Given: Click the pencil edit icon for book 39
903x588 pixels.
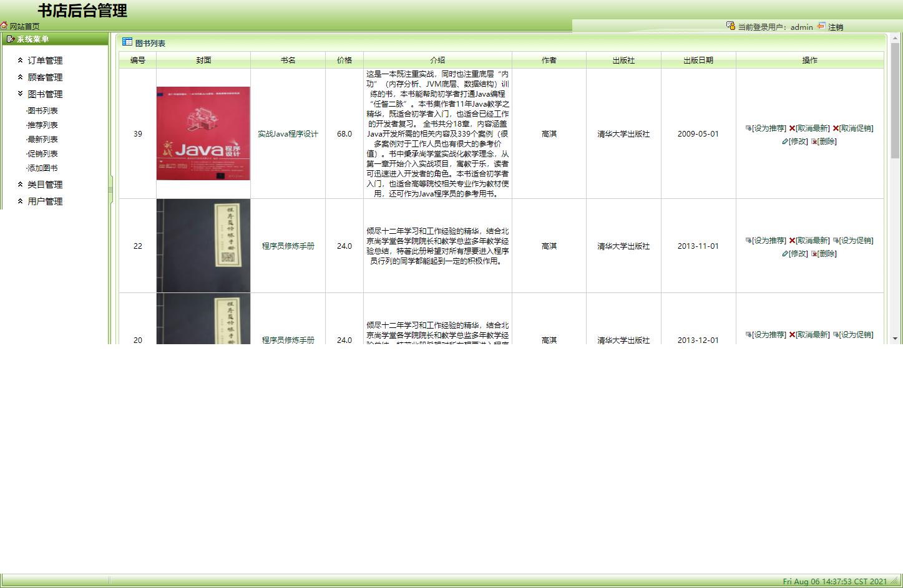Looking at the screenshot, I should [x=785, y=142].
